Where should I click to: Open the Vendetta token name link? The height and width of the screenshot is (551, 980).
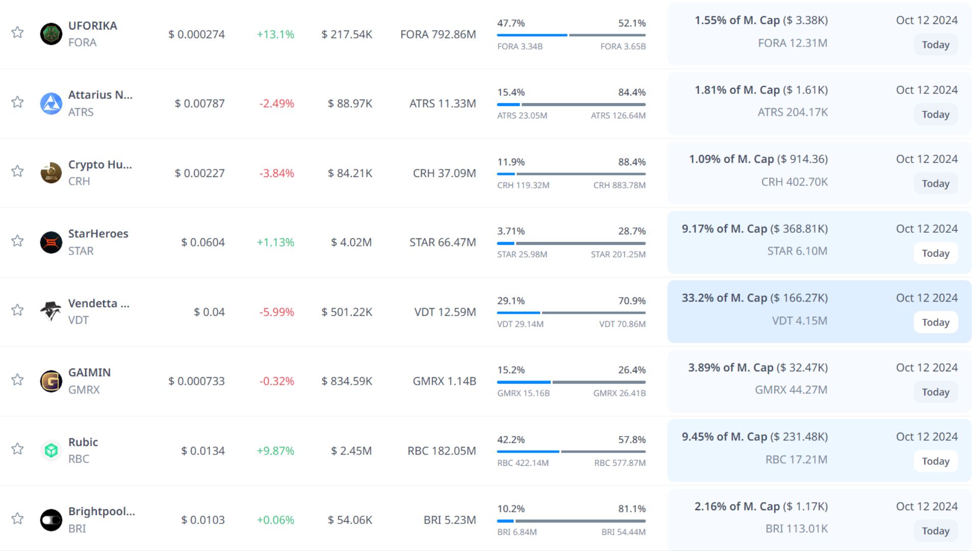pos(99,304)
